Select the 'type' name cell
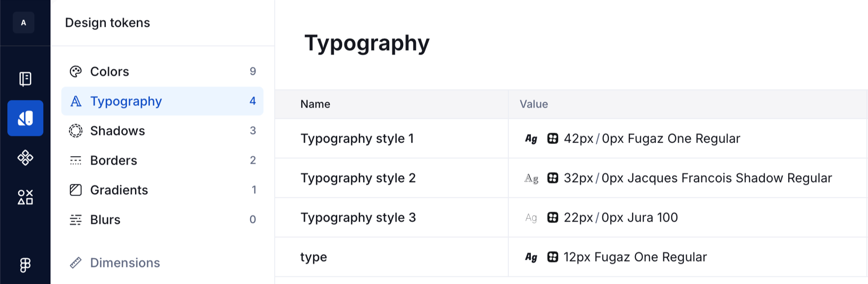Image resolution: width=868 pixels, height=284 pixels. point(391,257)
